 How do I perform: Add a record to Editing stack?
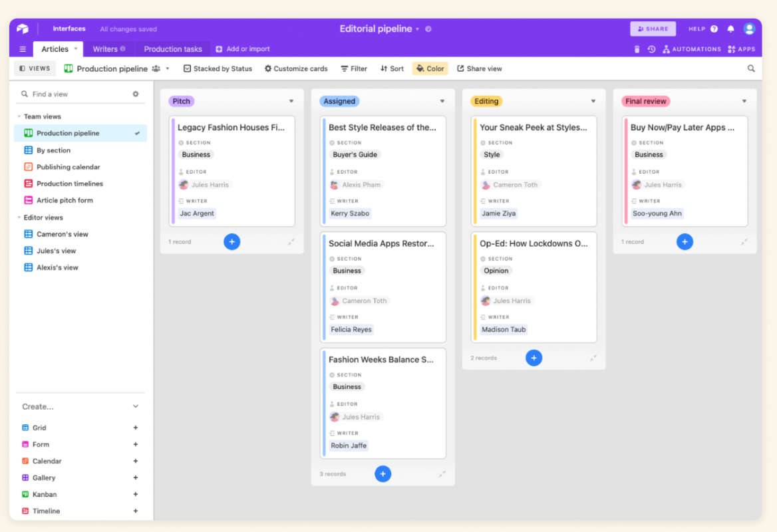tap(534, 358)
